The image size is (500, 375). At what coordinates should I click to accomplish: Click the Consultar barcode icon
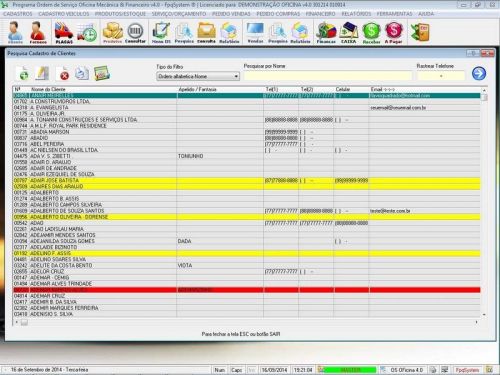click(135, 32)
